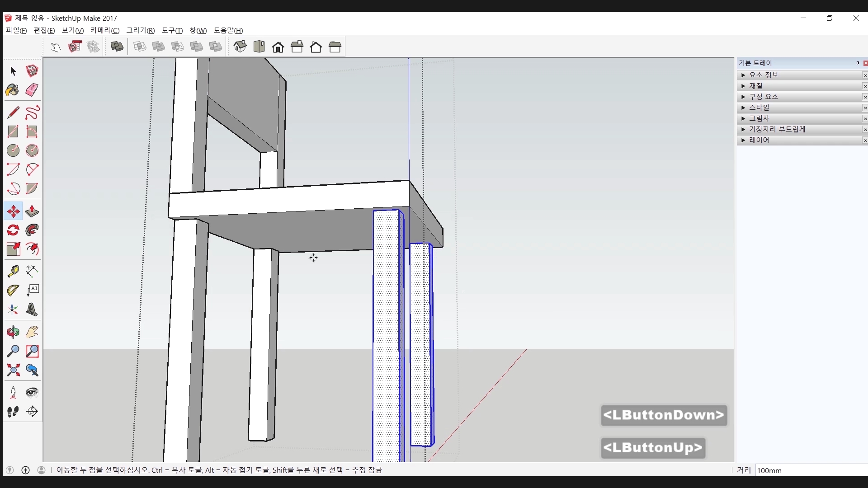Select the Tape Measure tool
Viewport: 868px width, 488px height.
[13, 271]
